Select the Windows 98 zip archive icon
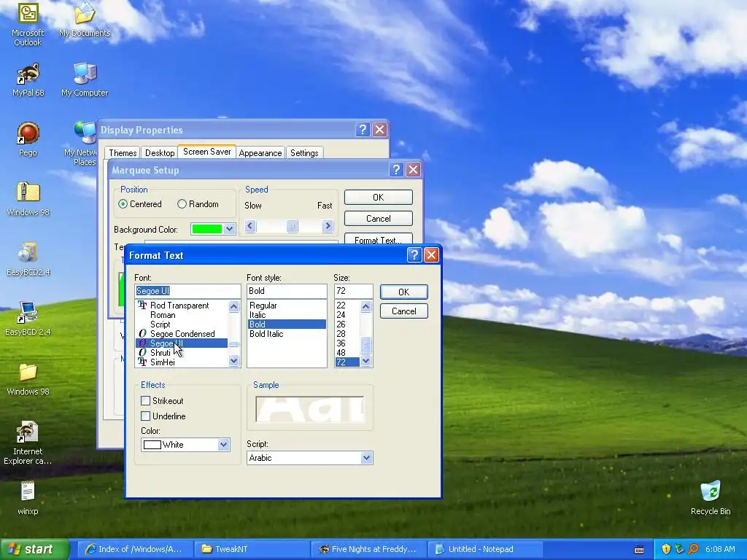The image size is (747, 560). [28, 200]
